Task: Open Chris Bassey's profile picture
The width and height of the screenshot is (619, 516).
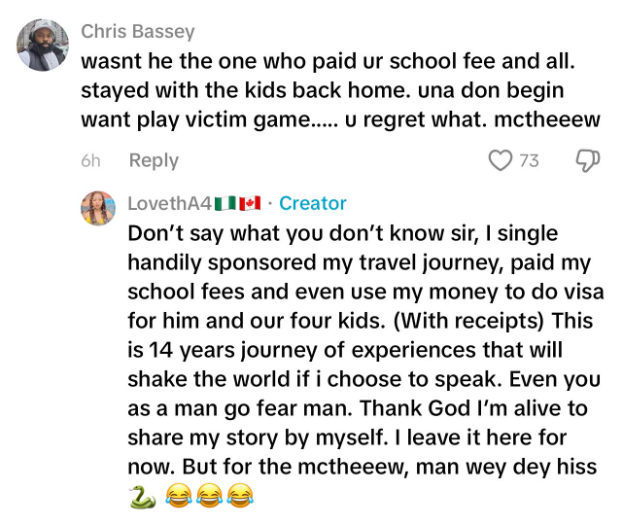Action: click(43, 46)
